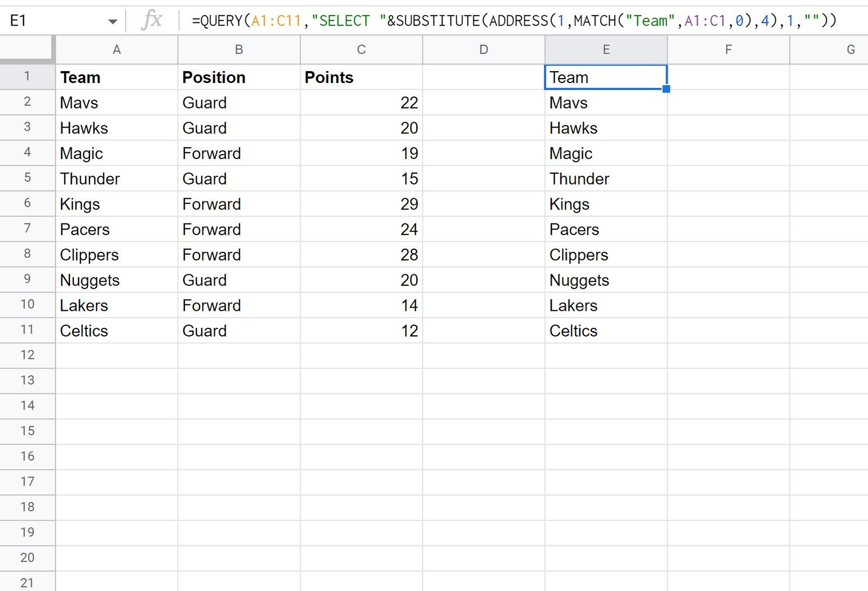Select row 16 header
This screenshot has height=591, width=868.
tap(27, 457)
